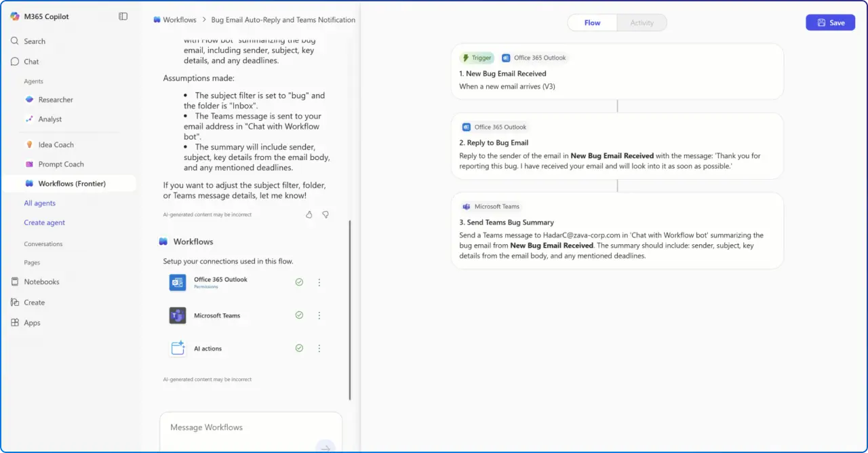Save the workflow

(x=830, y=22)
